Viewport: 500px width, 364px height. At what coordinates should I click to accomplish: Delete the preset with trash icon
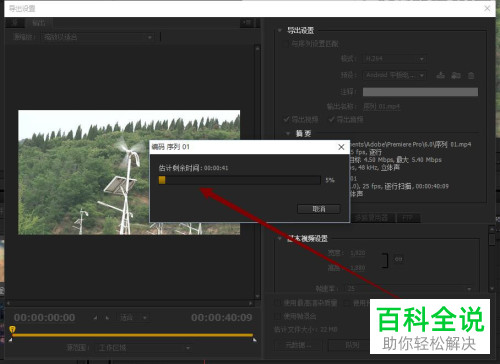click(x=471, y=75)
